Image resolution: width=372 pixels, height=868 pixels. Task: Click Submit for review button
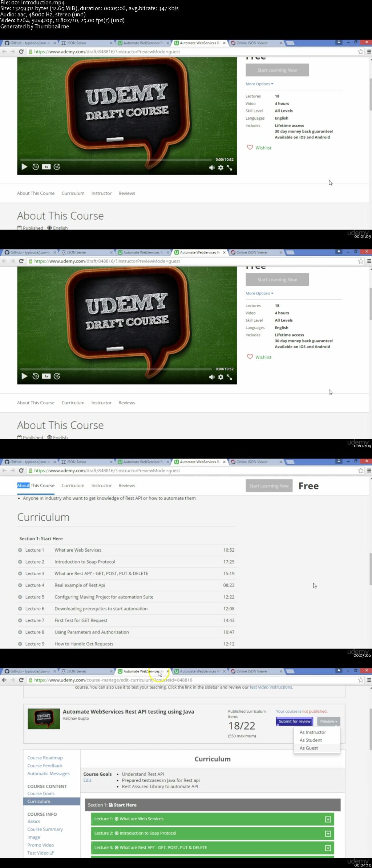(295, 721)
